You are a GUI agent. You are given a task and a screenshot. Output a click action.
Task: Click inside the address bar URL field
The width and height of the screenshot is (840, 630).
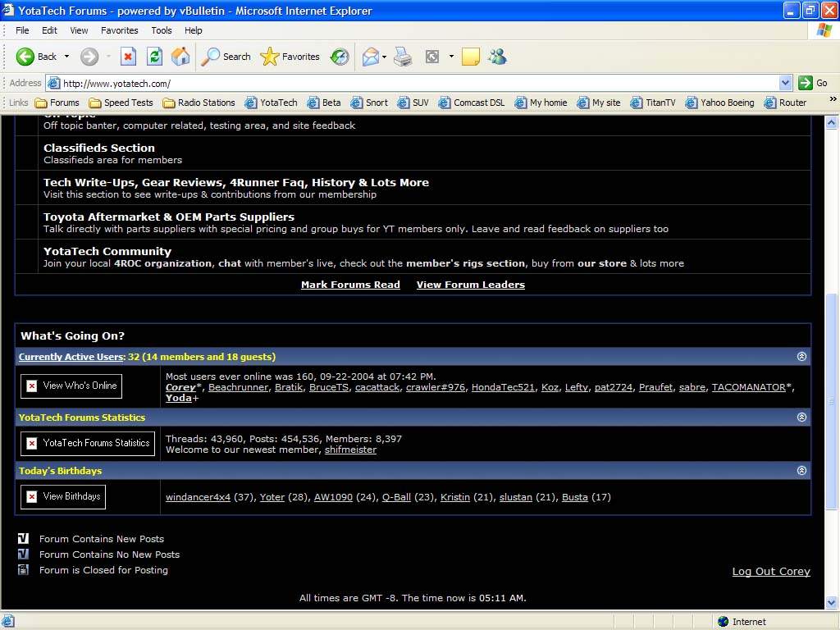click(x=413, y=83)
